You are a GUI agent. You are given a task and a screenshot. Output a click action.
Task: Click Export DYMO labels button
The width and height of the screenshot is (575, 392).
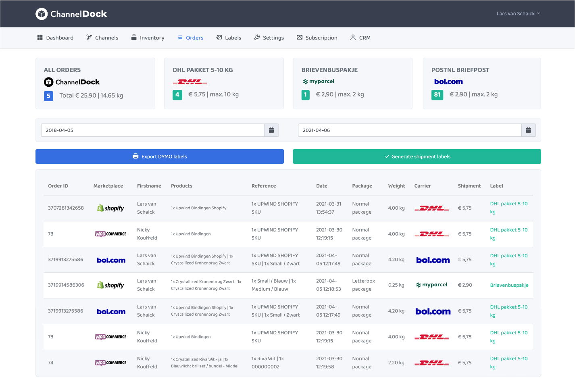pyautogui.click(x=160, y=156)
